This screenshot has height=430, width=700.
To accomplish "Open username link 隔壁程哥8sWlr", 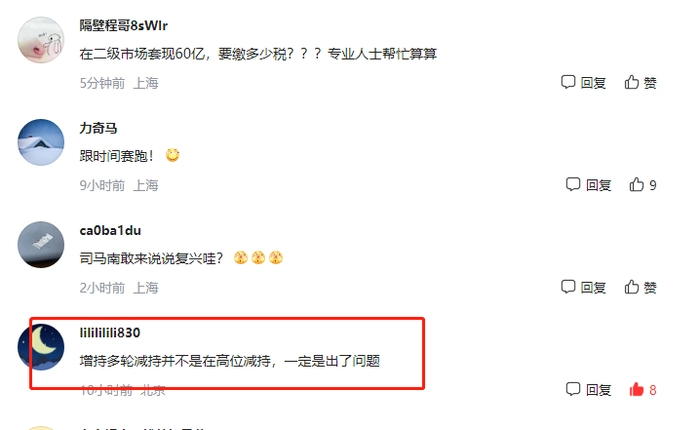I will (124, 25).
